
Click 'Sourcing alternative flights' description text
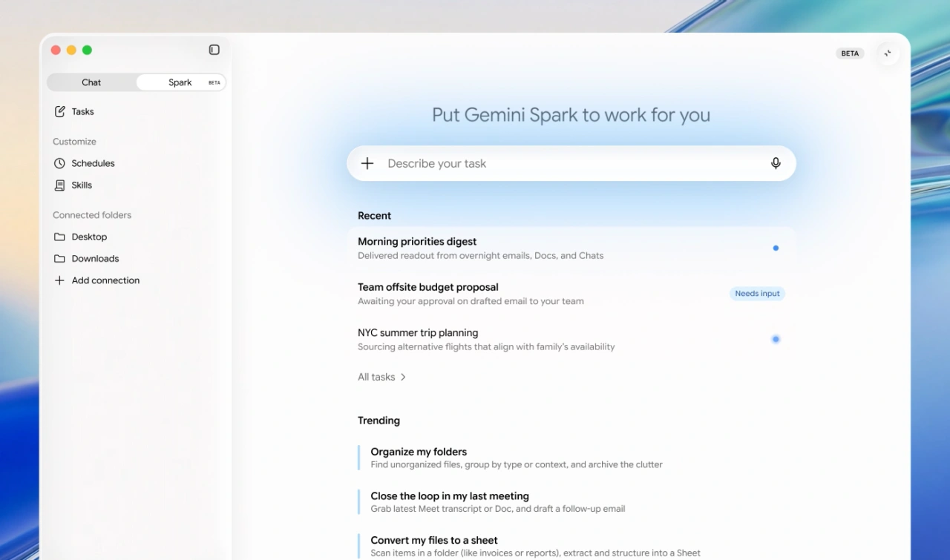[486, 346]
